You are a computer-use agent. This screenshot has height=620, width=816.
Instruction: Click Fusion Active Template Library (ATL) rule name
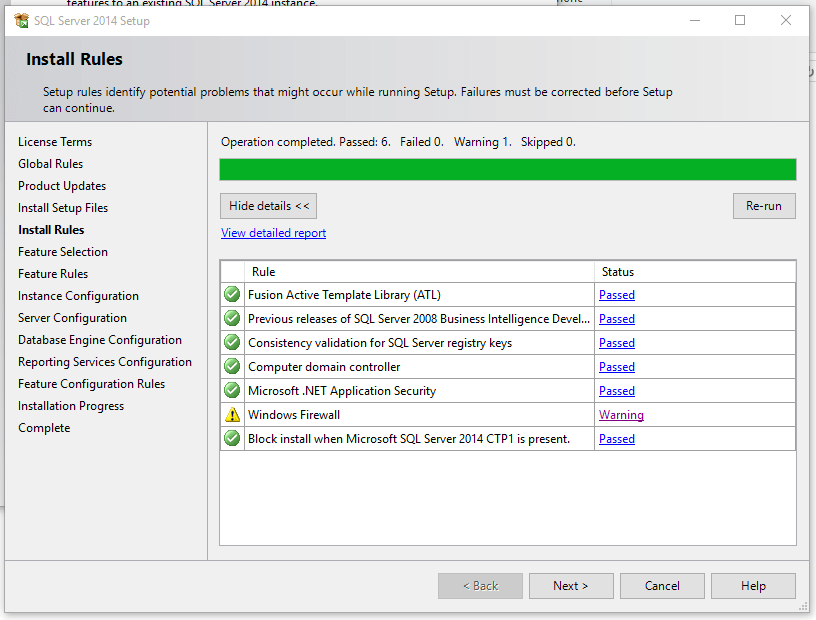pos(344,295)
